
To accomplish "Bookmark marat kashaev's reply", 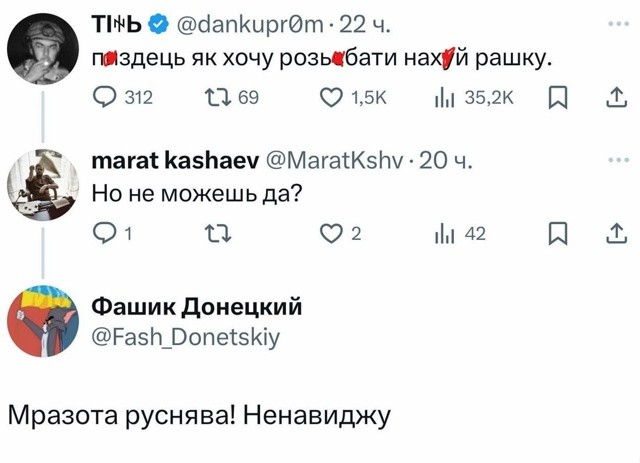I will [x=558, y=234].
